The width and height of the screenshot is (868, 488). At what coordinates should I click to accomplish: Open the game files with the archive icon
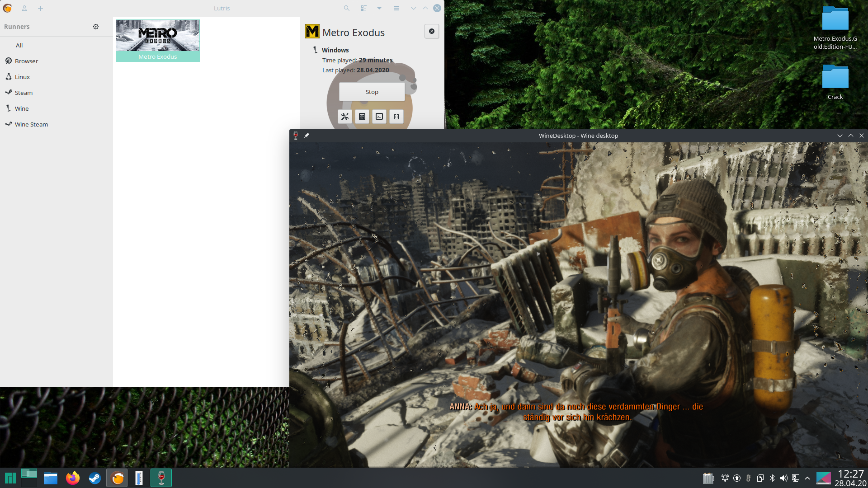[362, 117]
